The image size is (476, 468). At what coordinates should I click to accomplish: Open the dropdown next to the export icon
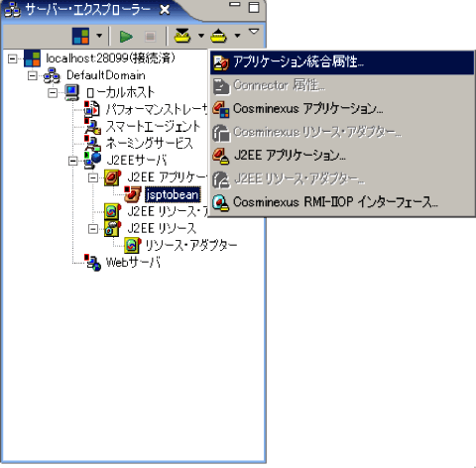tap(237, 36)
